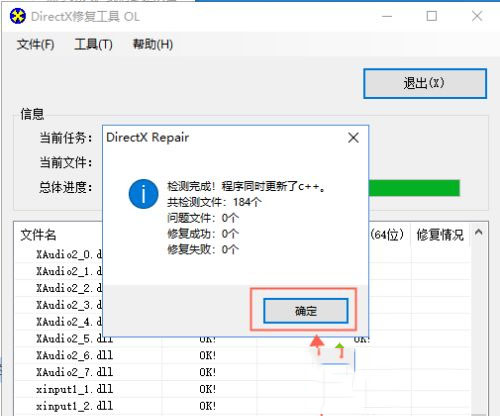Click the 修复失败: 0个 line
The width and height of the screenshot is (500, 416).
click(203, 249)
